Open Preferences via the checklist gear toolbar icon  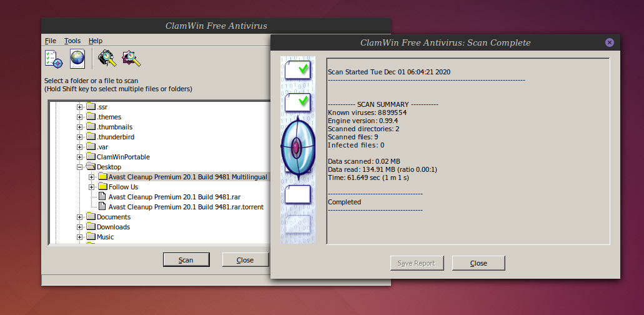click(54, 58)
